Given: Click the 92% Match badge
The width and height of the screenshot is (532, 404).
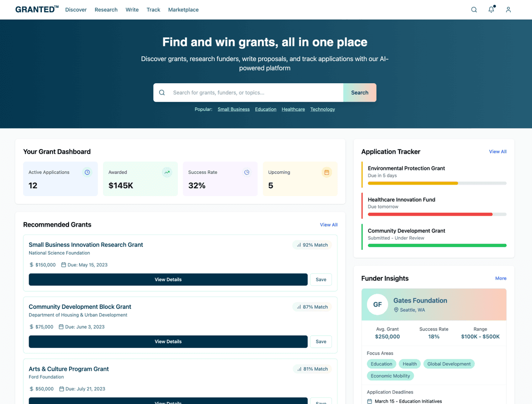Looking at the screenshot, I should [312, 245].
